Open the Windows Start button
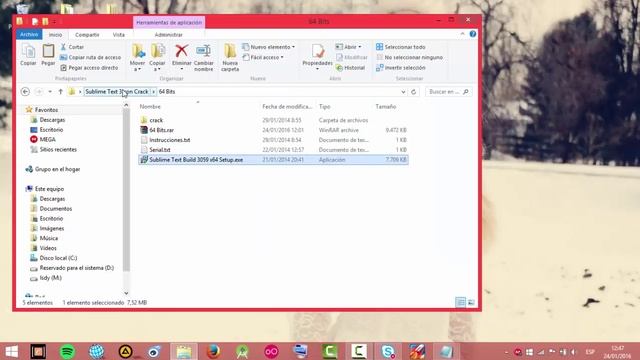Image resolution: width=640 pixels, height=360 pixels. pos(11,351)
